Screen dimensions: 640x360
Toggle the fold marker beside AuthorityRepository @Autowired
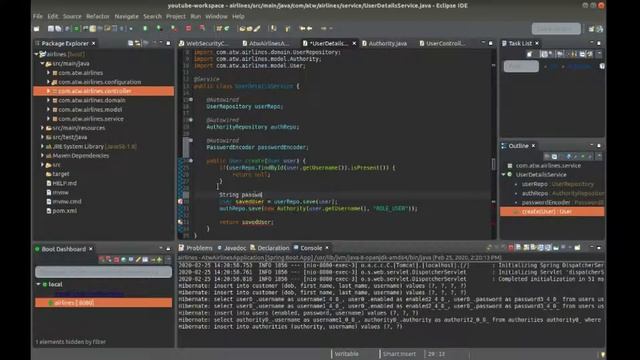tap(191, 120)
